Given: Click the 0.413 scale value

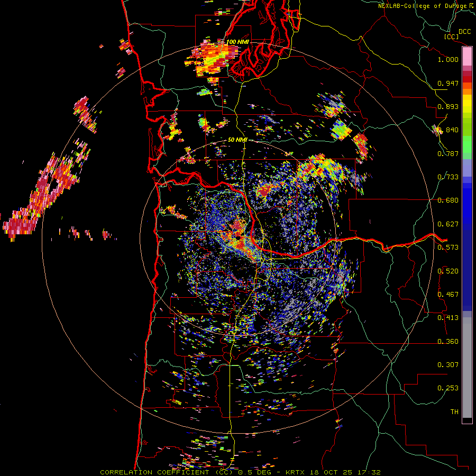Looking at the screenshot, I should [448, 318].
